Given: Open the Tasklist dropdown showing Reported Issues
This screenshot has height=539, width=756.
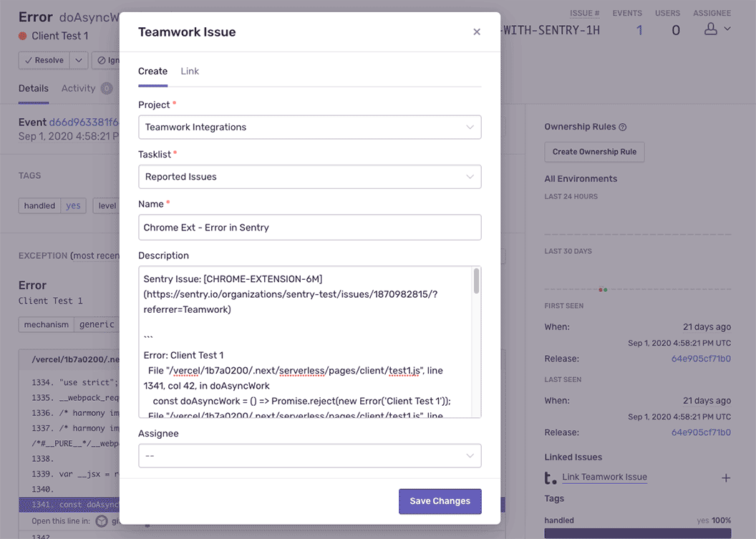Looking at the screenshot, I should coord(309,177).
